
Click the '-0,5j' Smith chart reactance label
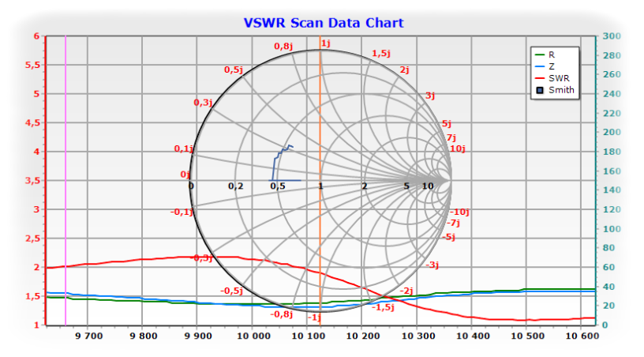click(x=232, y=291)
